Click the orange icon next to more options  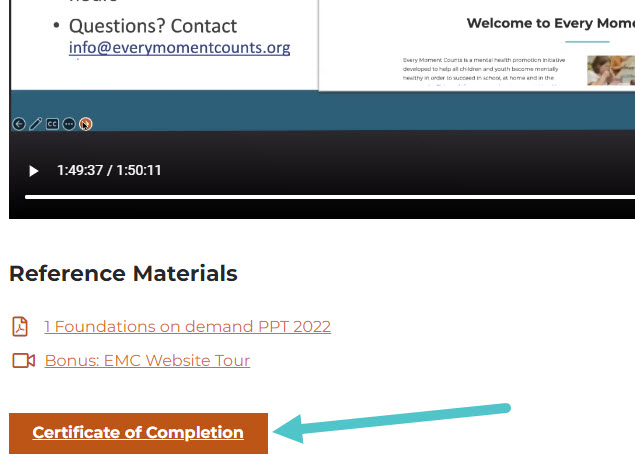[x=86, y=124]
